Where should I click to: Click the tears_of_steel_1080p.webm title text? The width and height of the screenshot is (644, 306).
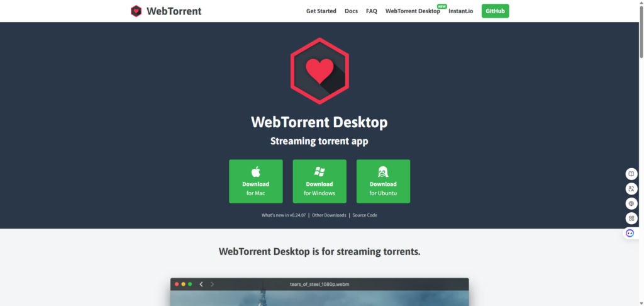(319, 284)
